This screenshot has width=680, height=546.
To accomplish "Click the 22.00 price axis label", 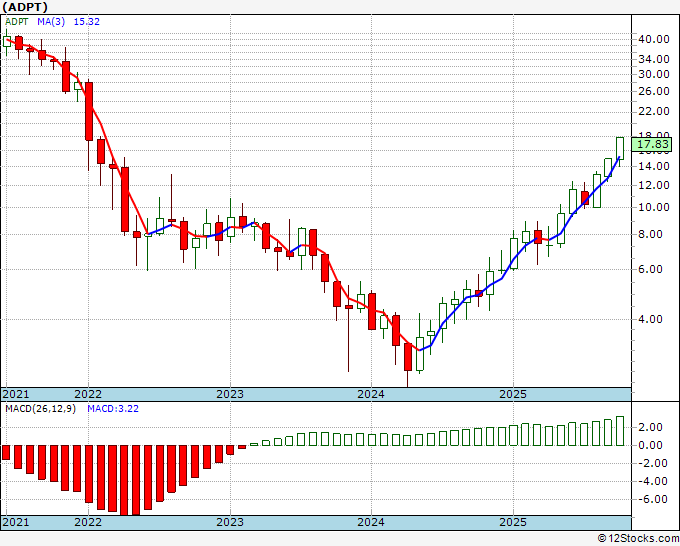I will coord(654,111).
